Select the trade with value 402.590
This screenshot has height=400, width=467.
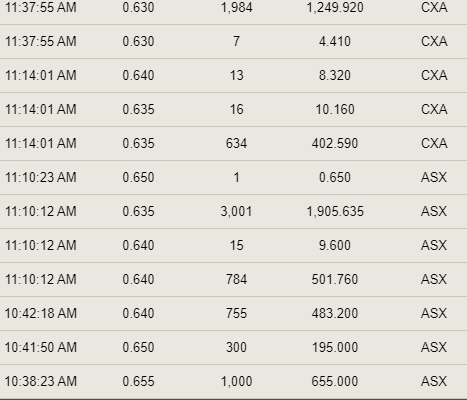(233, 144)
